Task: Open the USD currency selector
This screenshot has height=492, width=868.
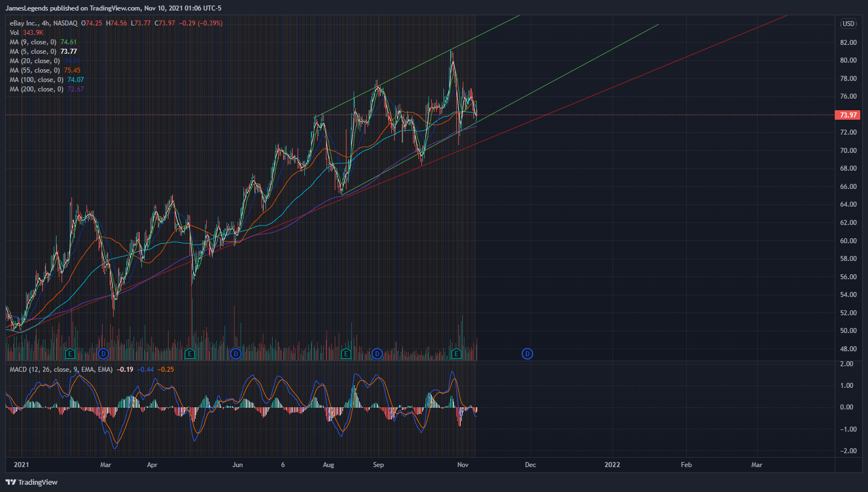Action: [849, 23]
